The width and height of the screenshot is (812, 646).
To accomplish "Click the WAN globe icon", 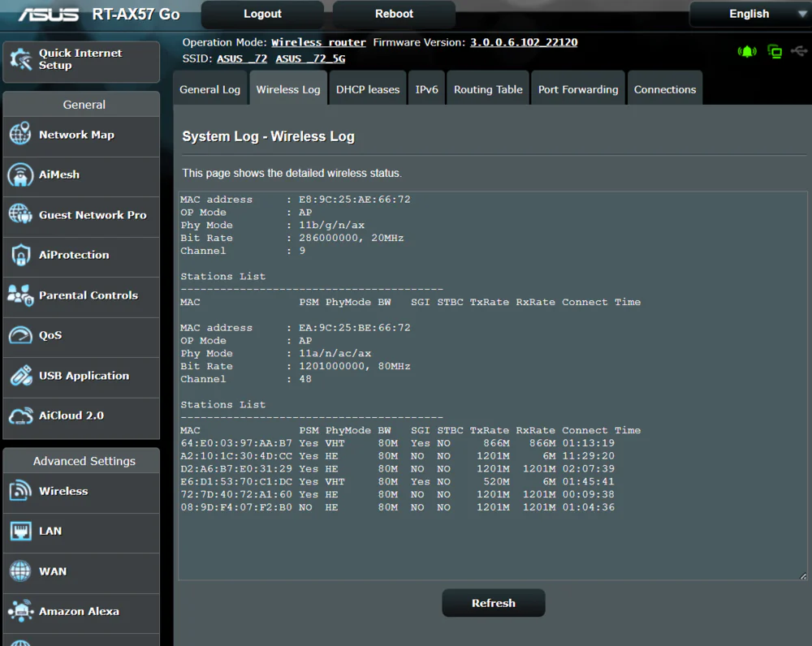I will pos(21,571).
